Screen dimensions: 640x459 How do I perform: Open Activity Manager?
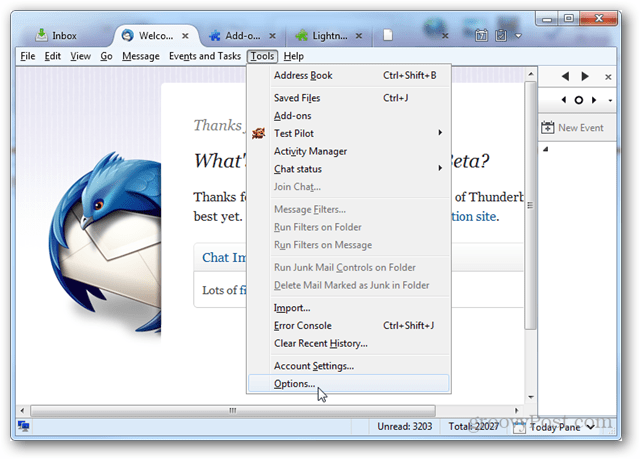(349, 151)
